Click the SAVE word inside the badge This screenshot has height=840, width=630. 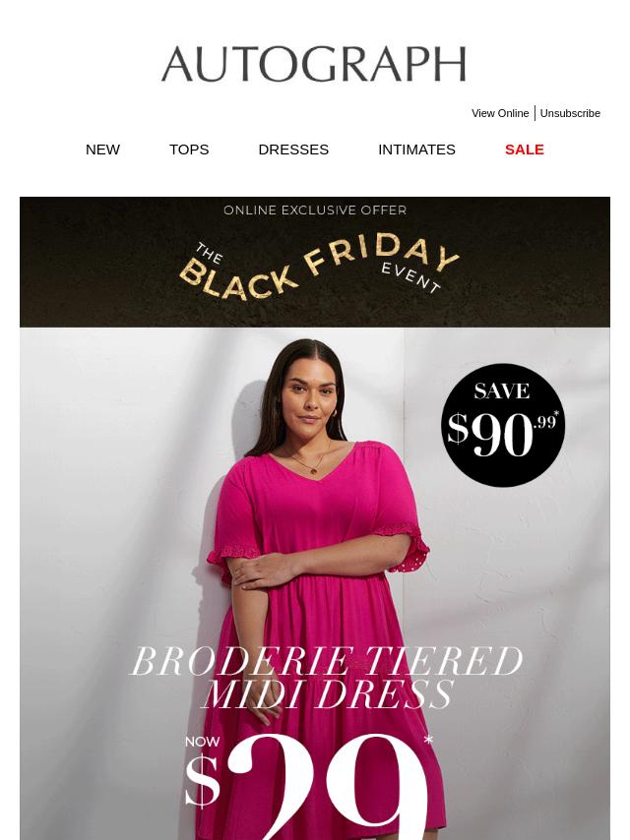point(502,391)
